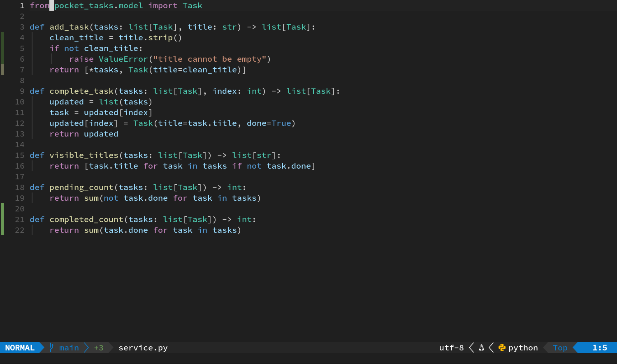Click 'if not clean_title:' condition
Image resolution: width=617 pixels, height=364 pixels.
pyautogui.click(x=96, y=49)
